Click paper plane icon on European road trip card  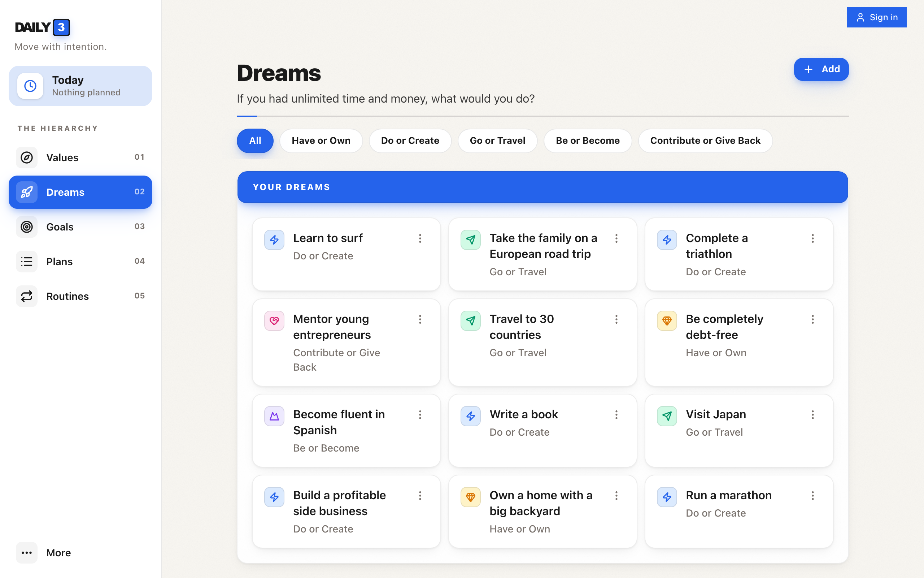(x=470, y=240)
